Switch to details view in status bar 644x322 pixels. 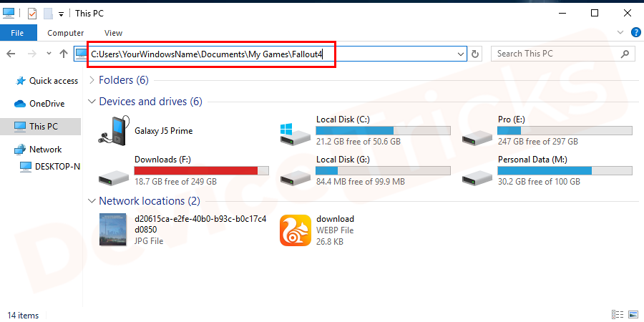point(617,315)
